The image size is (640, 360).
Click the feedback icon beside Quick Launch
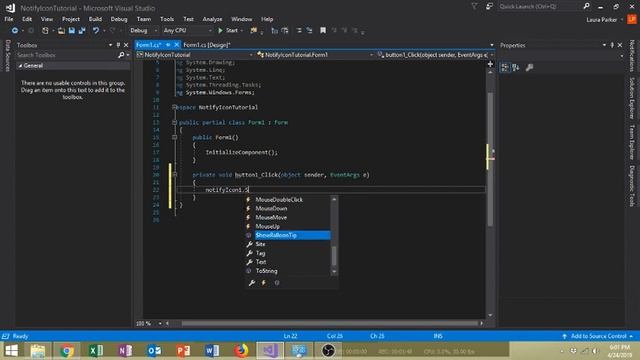[x=489, y=6]
